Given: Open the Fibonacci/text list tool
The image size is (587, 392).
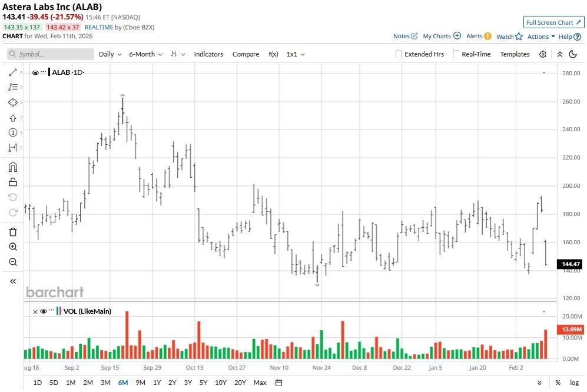Looking at the screenshot, I should coord(13,87).
